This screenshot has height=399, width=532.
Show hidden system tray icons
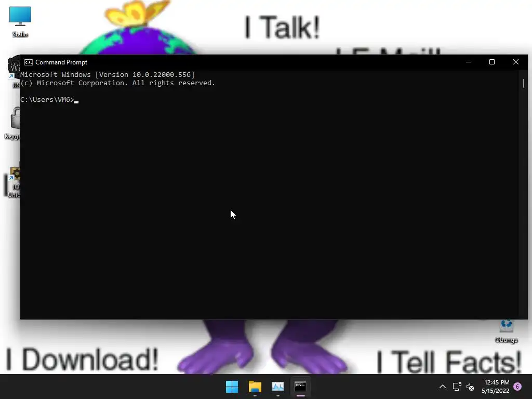[x=443, y=387]
